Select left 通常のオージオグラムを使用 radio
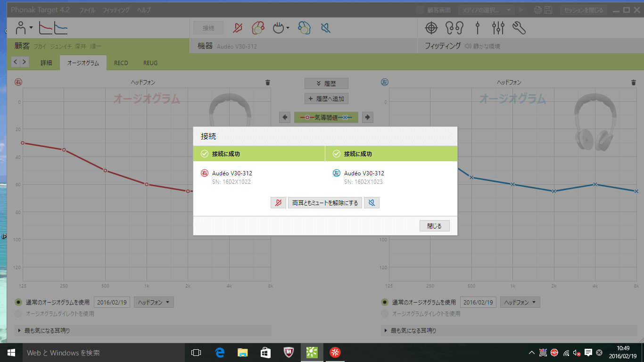The height and width of the screenshot is (362, 644). tap(385, 302)
